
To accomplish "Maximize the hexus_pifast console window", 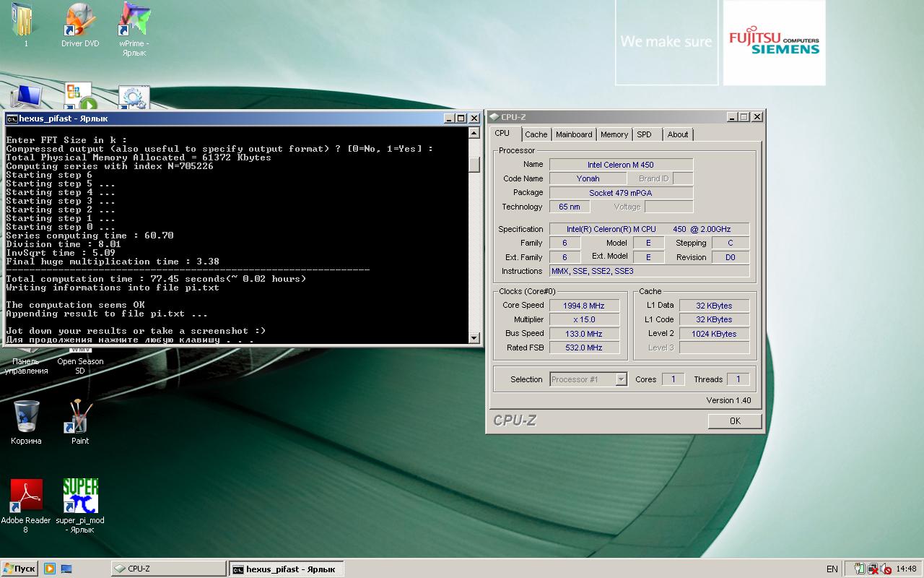I will (x=461, y=118).
